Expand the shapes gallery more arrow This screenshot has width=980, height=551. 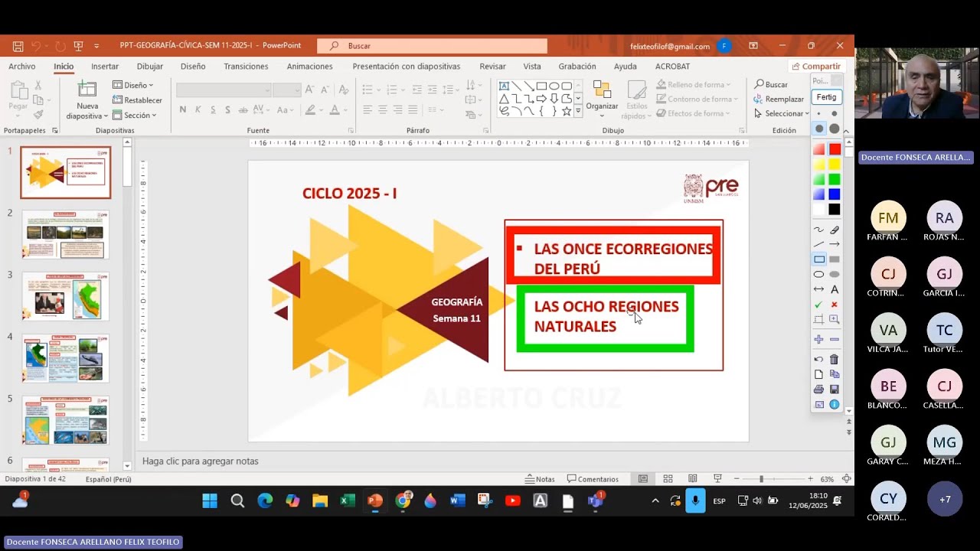pos(578,111)
